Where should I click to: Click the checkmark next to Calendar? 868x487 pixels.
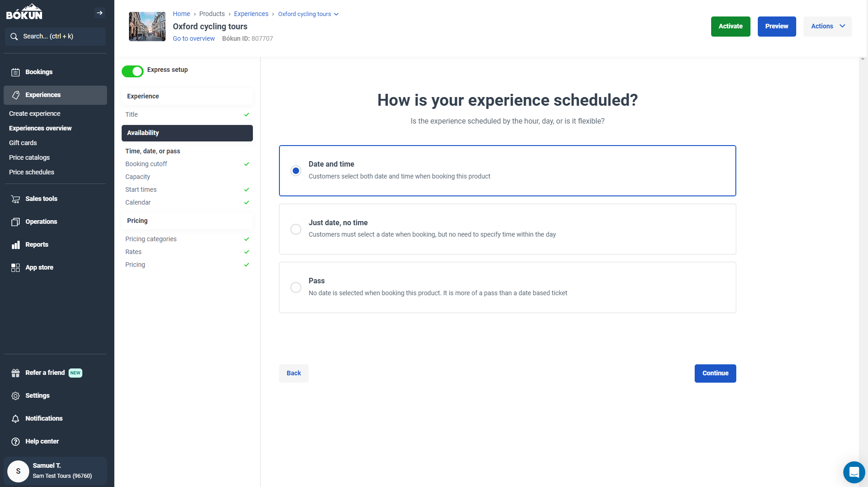246,202
